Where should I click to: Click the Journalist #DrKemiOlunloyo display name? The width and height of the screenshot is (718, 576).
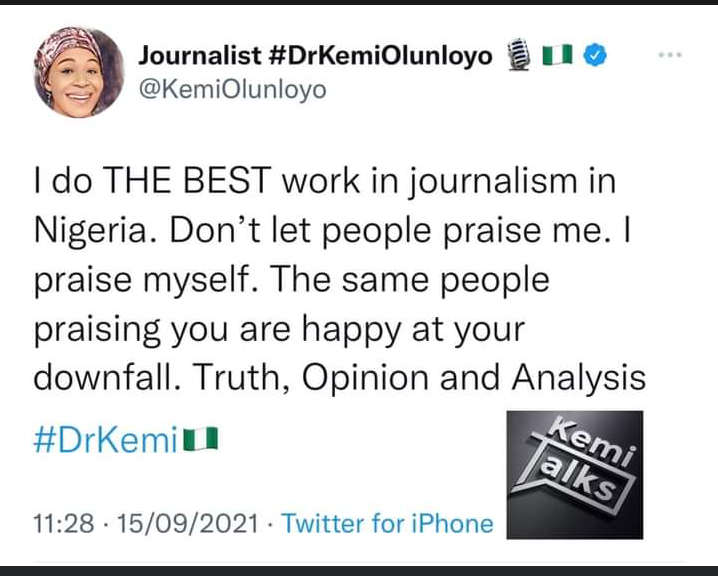313,56
